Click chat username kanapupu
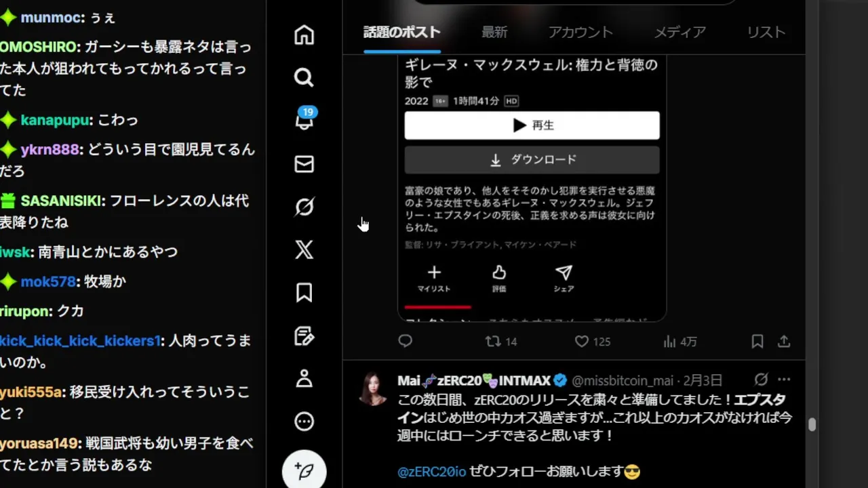Image resolution: width=868 pixels, height=488 pixels. click(55, 120)
